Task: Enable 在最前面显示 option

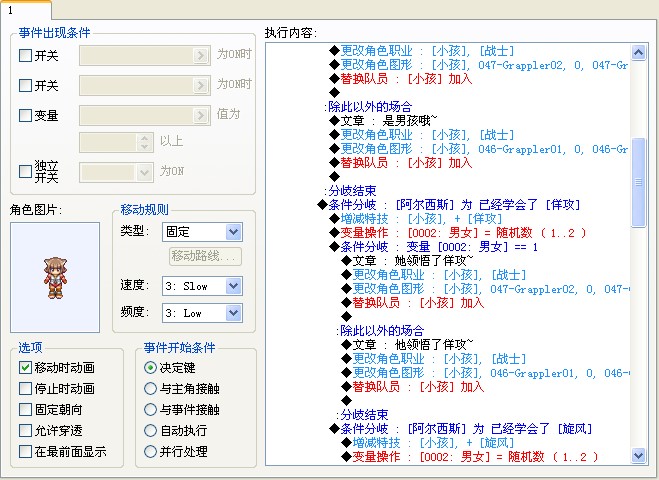Action: pyautogui.click(x=25, y=451)
